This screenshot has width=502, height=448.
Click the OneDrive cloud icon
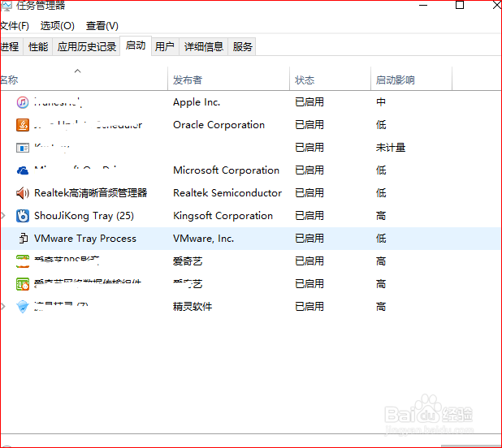23,170
